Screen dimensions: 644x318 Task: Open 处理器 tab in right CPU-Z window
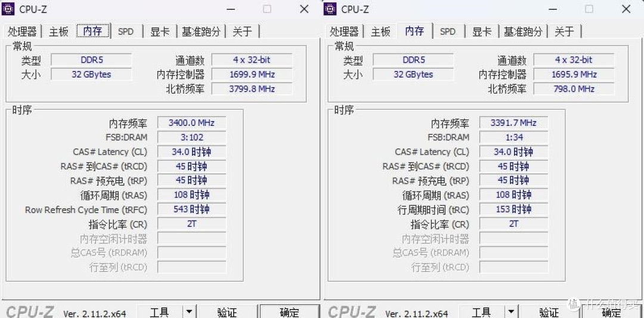tap(344, 32)
